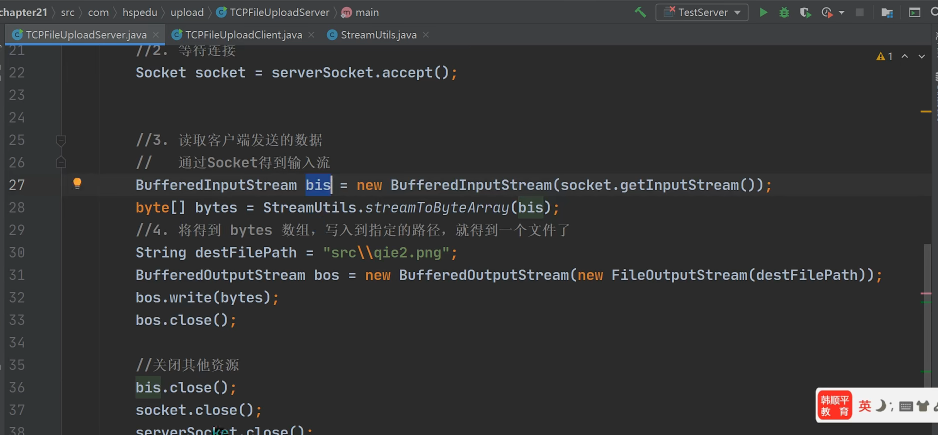Open the Run Anything window icon

915,12
